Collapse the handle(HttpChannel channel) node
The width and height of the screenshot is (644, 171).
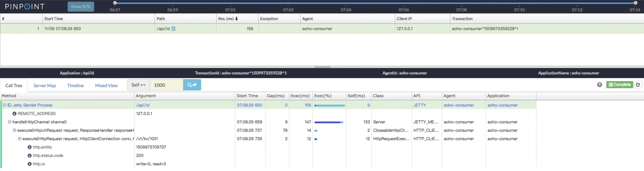pyautogui.click(x=10, y=122)
